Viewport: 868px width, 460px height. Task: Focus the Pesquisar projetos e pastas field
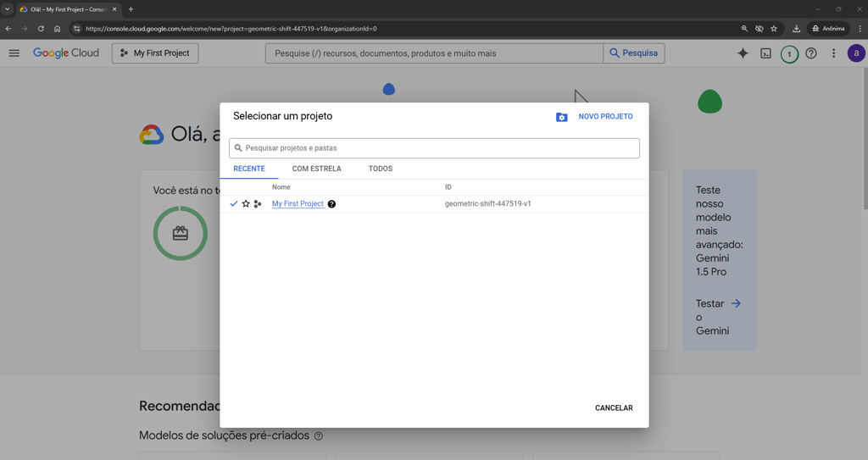tap(434, 148)
